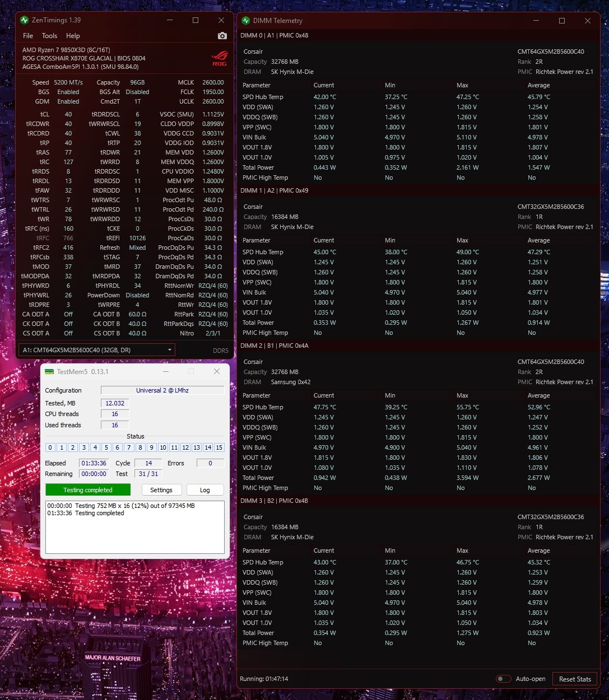The height and width of the screenshot is (700, 609).
Task: Open the File menu in ZenTimings
Action: point(28,36)
